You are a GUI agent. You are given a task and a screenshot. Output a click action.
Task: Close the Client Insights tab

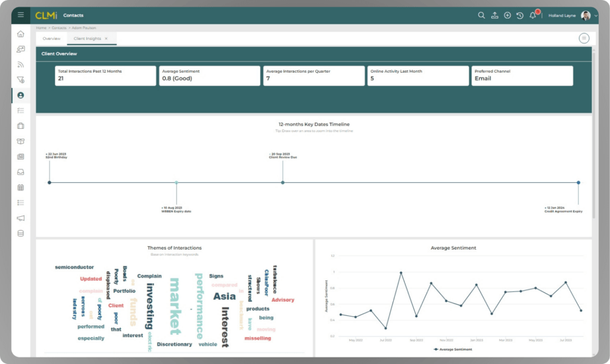[106, 39]
